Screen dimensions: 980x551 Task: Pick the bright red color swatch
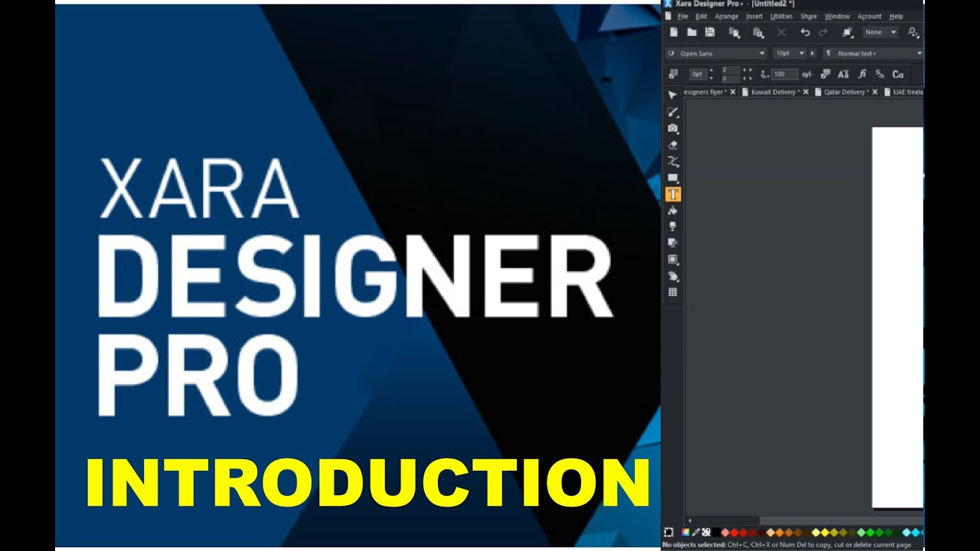coord(733,533)
